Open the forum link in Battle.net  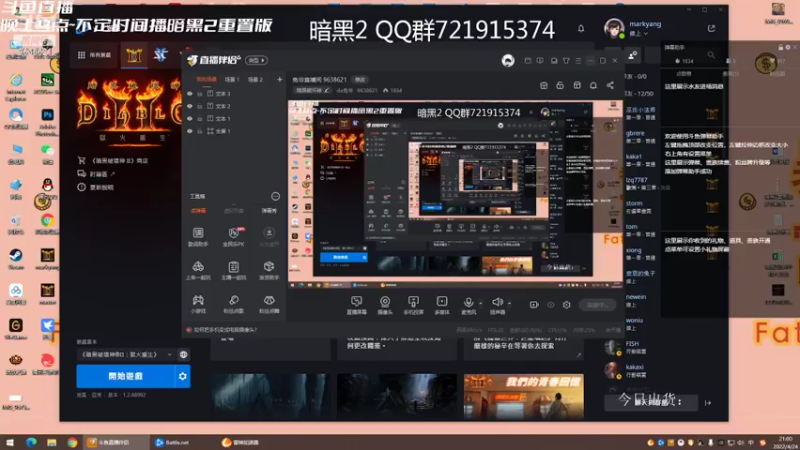96,174
